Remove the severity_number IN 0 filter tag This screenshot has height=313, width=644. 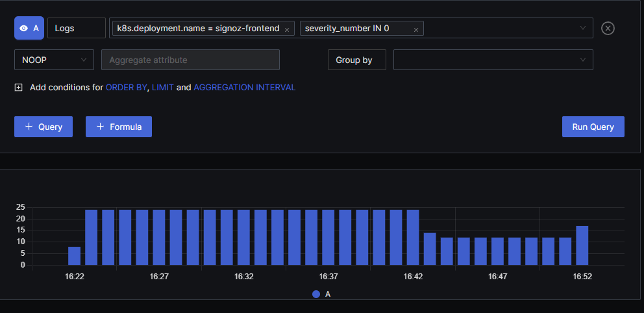(x=416, y=30)
